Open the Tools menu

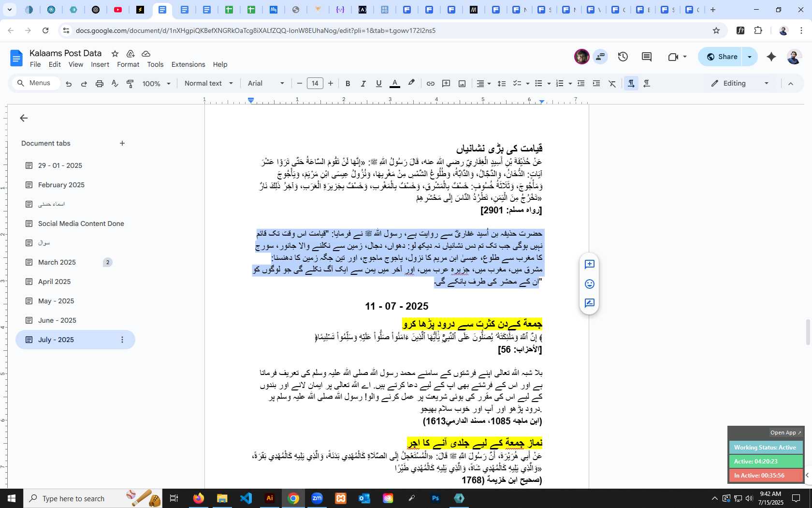click(x=155, y=64)
